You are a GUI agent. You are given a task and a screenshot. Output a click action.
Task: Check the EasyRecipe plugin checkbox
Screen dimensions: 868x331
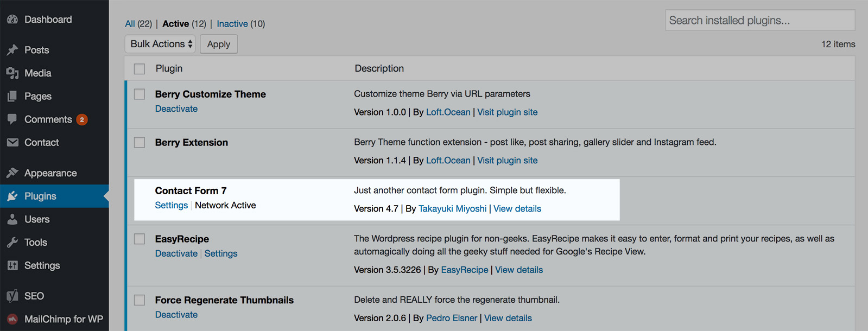coord(140,239)
